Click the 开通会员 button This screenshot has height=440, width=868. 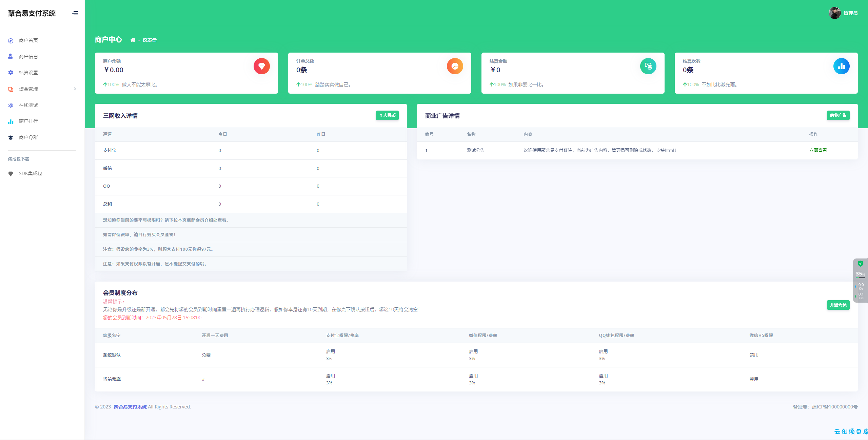pyautogui.click(x=838, y=305)
